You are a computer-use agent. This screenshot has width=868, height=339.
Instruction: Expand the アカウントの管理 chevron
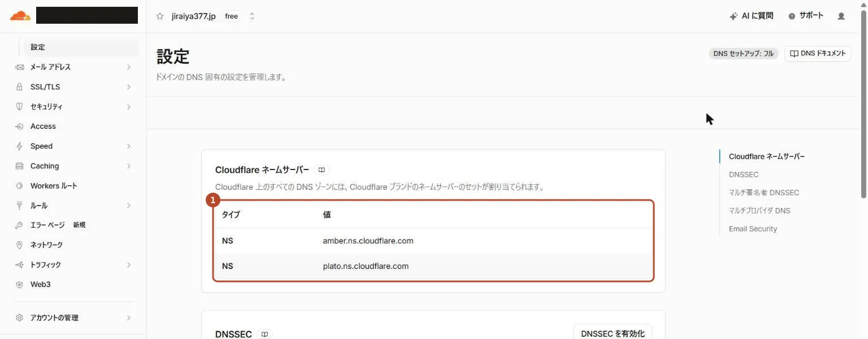point(129,318)
